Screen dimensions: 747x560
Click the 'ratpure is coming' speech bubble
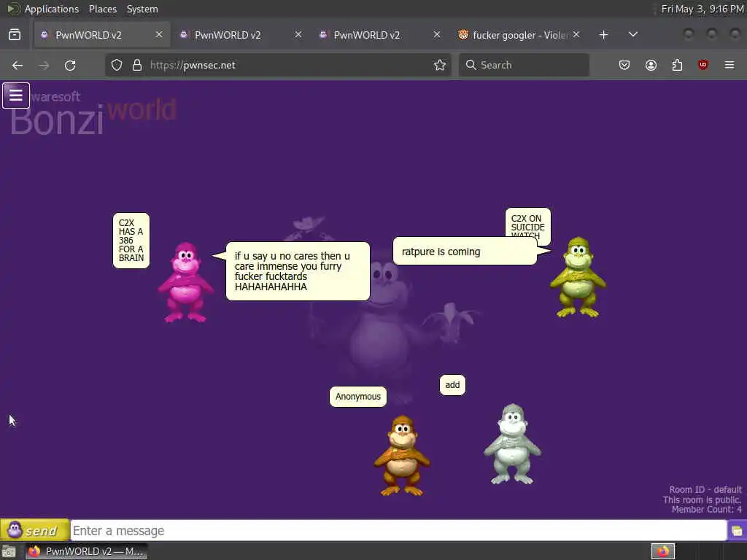pyautogui.click(x=465, y=252)
